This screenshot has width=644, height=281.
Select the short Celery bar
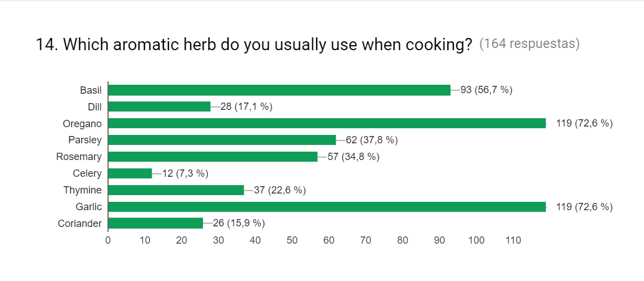pos(130,173)
